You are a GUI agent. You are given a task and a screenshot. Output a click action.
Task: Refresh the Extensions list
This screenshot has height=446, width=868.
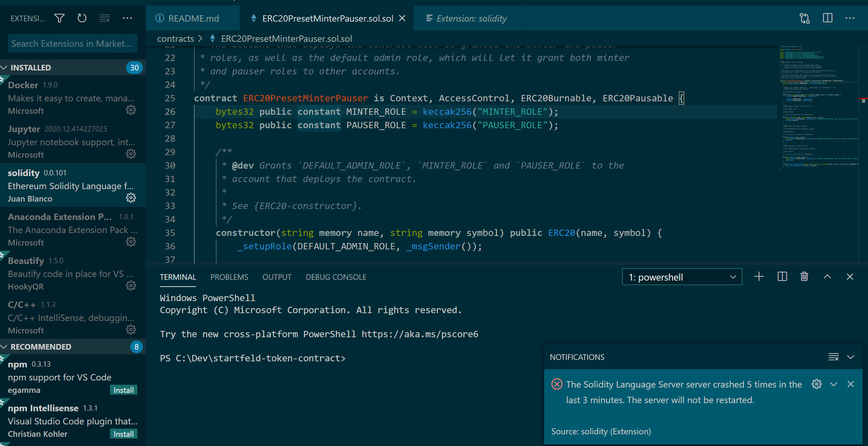tap(82, 18)
